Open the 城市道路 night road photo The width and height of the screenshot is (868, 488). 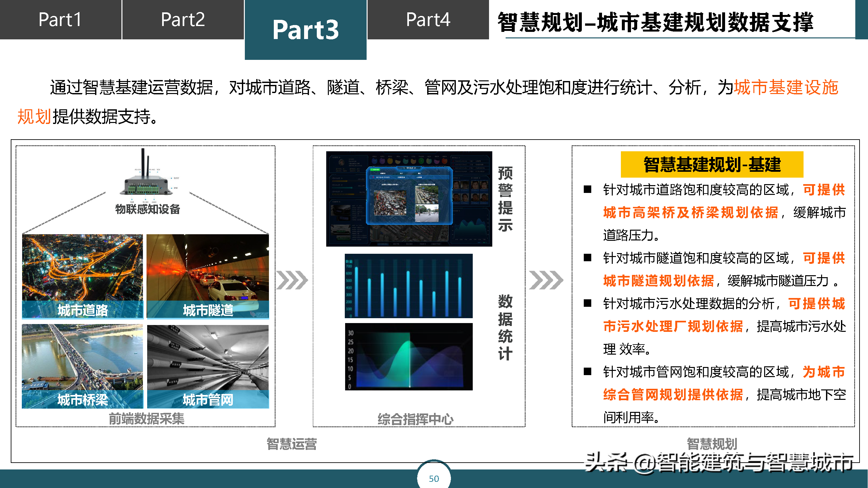click(83, 277)
